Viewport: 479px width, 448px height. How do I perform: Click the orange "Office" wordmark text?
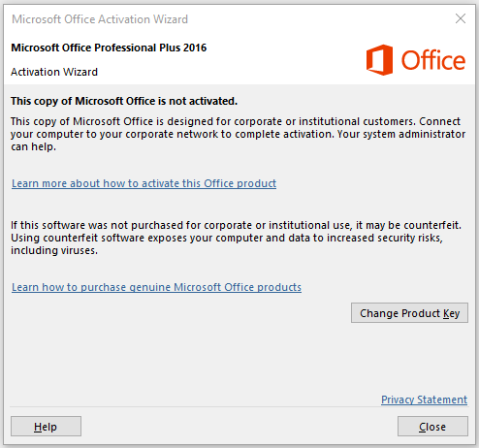[433, 60]
